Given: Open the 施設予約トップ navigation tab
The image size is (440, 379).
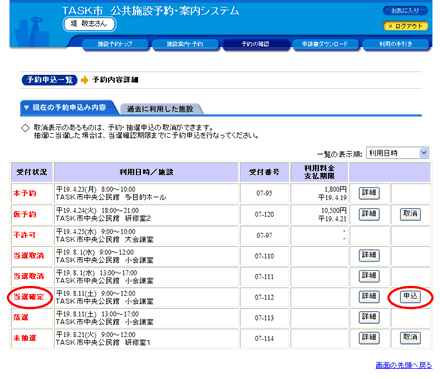Looking at the screenshot, I should [115, 44].
